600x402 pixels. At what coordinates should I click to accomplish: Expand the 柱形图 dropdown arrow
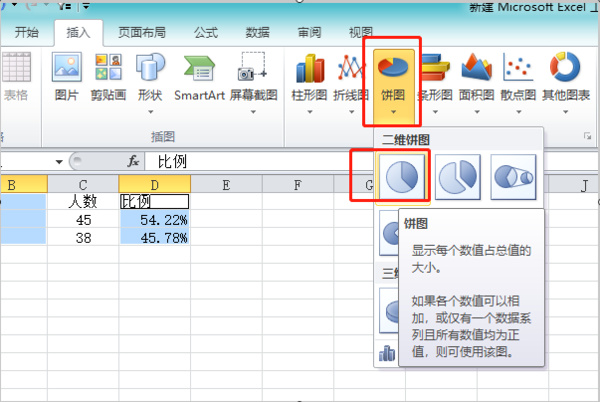(310, 112)
